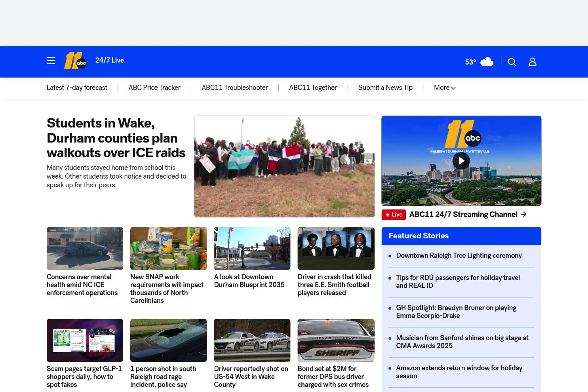Open the ABC11 24/7 Streaming Channel link
Viewport: 588px width, 392px height.
pyautogui.click(x=463, y=214)
